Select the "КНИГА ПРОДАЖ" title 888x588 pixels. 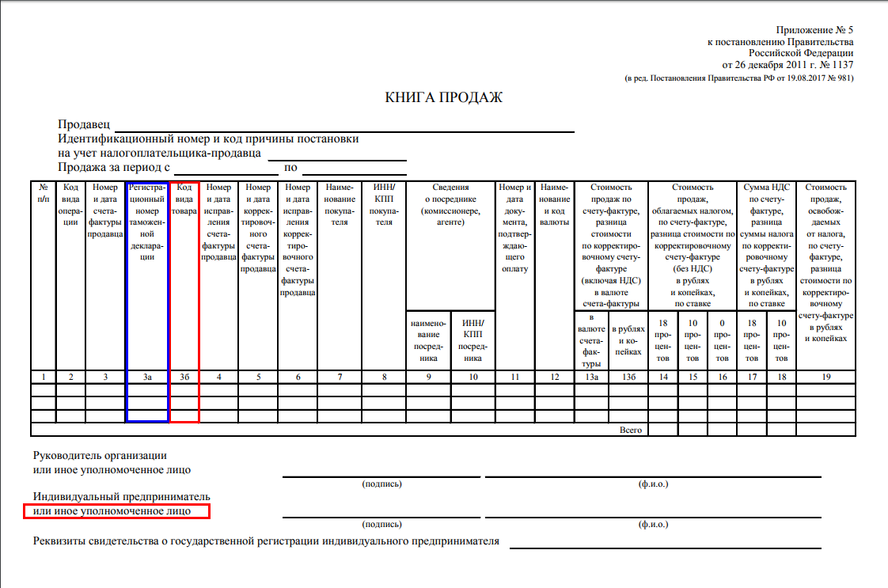point(444,97)
